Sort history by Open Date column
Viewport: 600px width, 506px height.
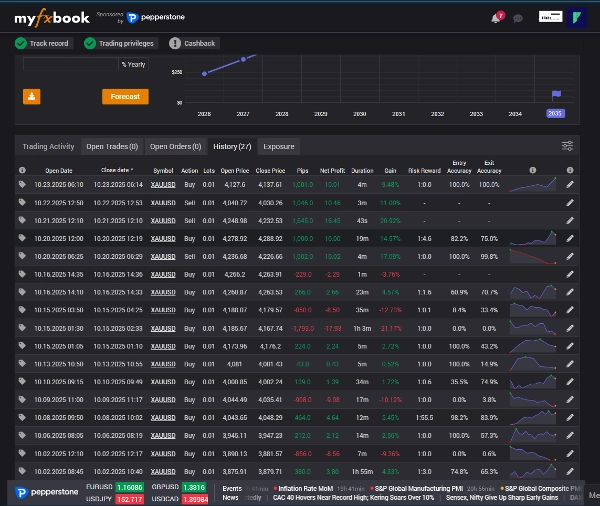(x=59, y=170)
